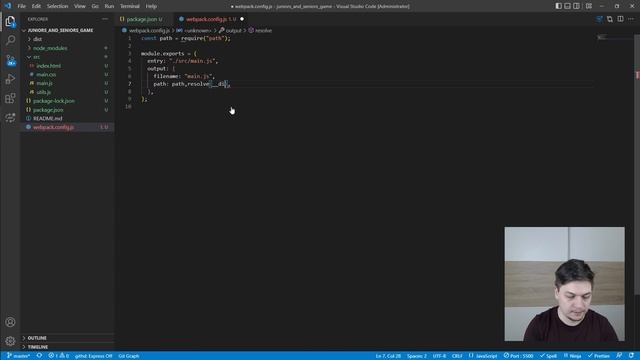Click the master branch indicator
The width and height of the screenshot is (640, 360).
18,356
